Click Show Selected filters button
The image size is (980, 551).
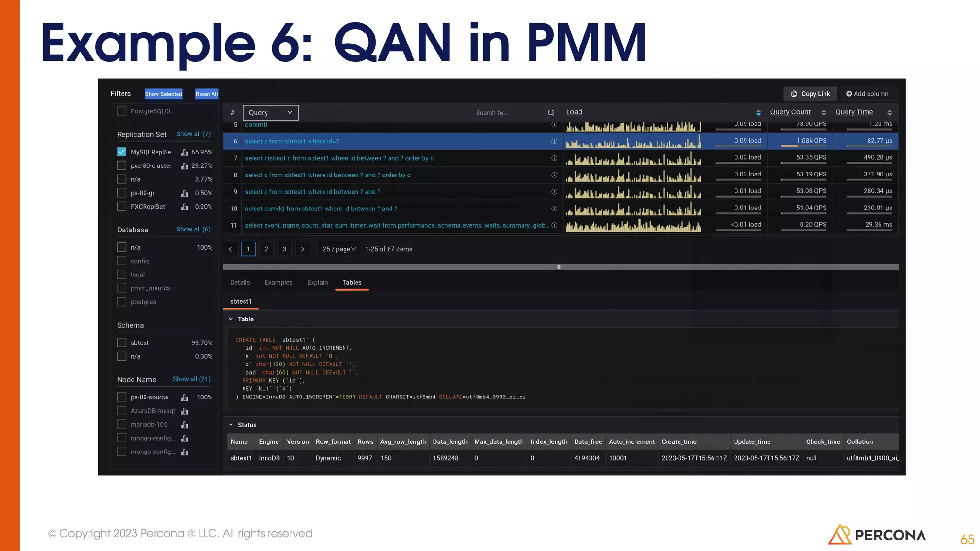pos(164,94)
